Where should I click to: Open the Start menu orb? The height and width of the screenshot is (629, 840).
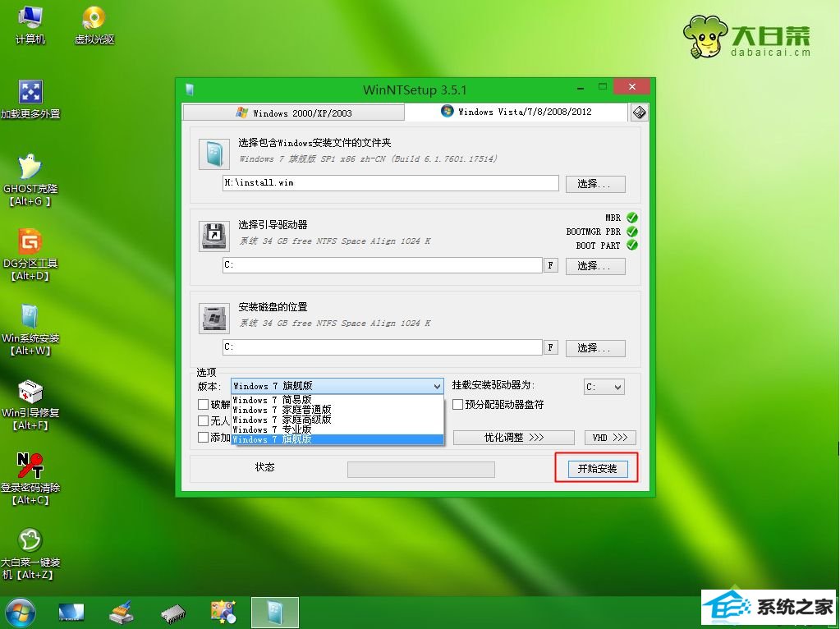(x=21, y=612)
